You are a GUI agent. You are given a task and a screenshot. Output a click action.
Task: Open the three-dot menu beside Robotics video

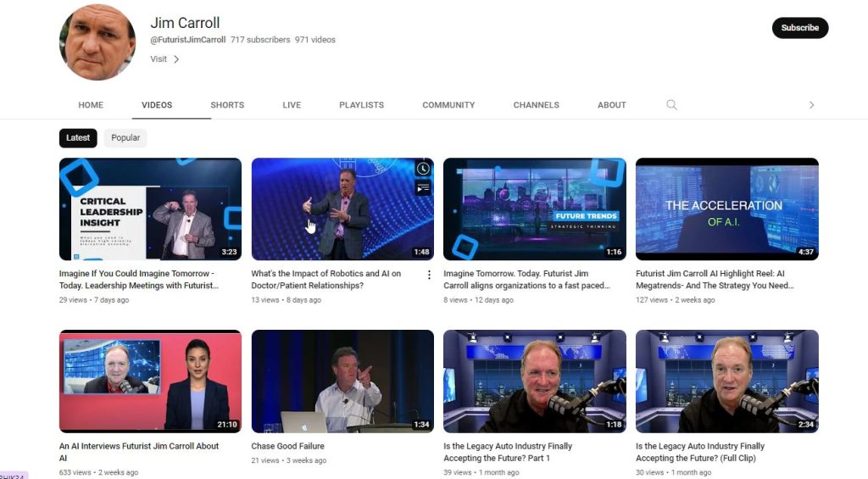[x=429, y=275]
